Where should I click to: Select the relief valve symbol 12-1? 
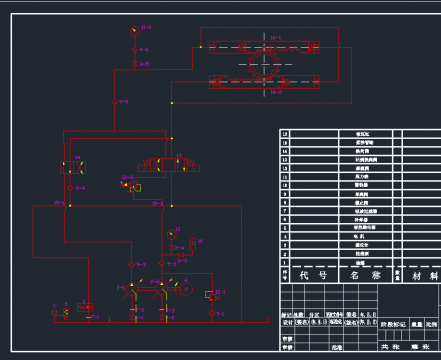click(x=211, y=296)
